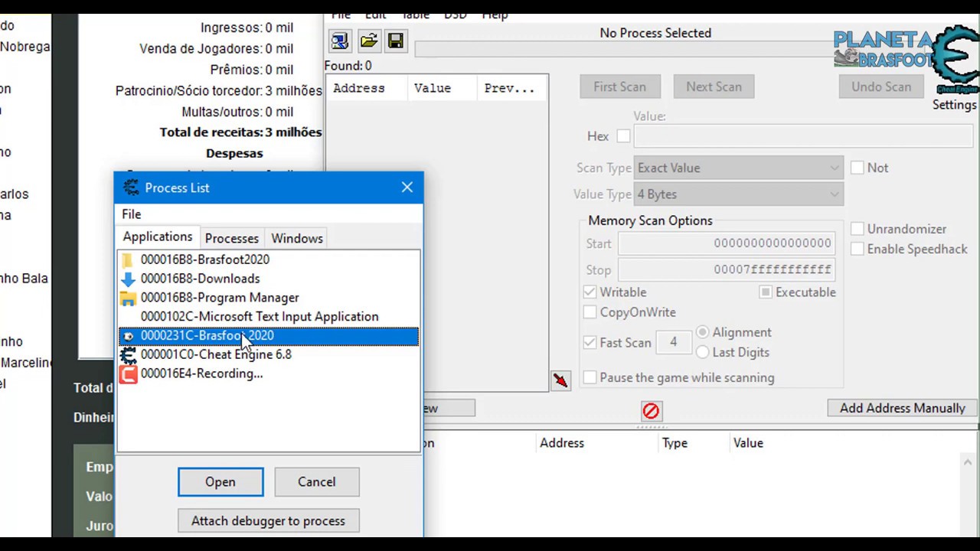Click the Stop address field
980x551 pixels.
[727, 270]
